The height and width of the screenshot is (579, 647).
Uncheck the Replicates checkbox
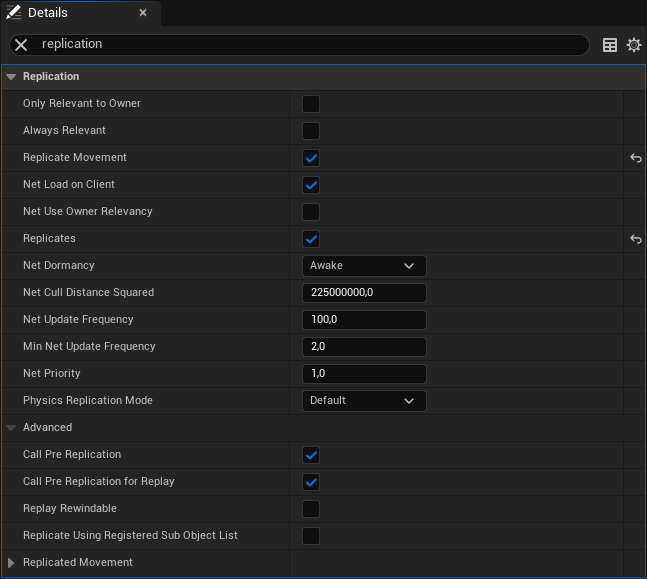[x=311, y=239]
